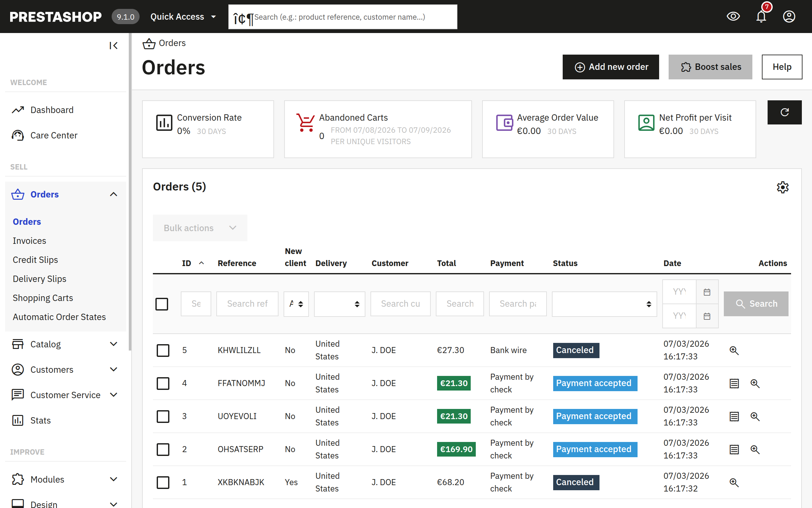View details of order OHSATSERP
Image resolution: width=812 pixels, height=508 pixels.
(x=755, y=450)
